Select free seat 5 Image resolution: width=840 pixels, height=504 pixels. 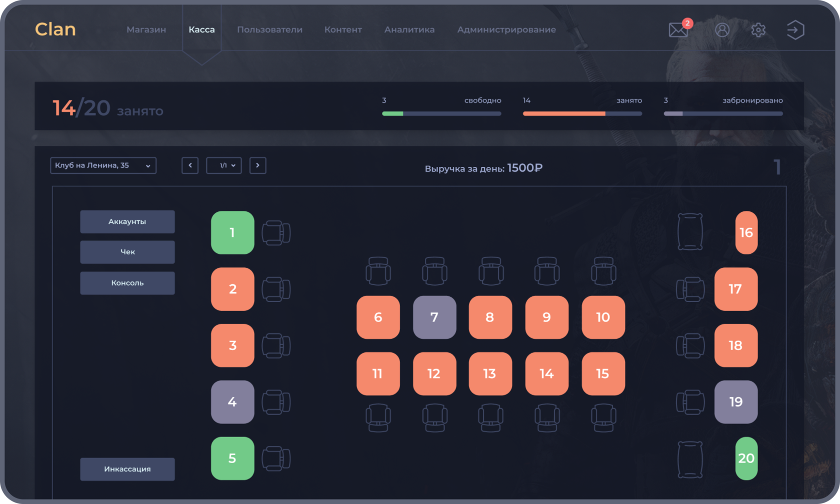pos(232,459)
